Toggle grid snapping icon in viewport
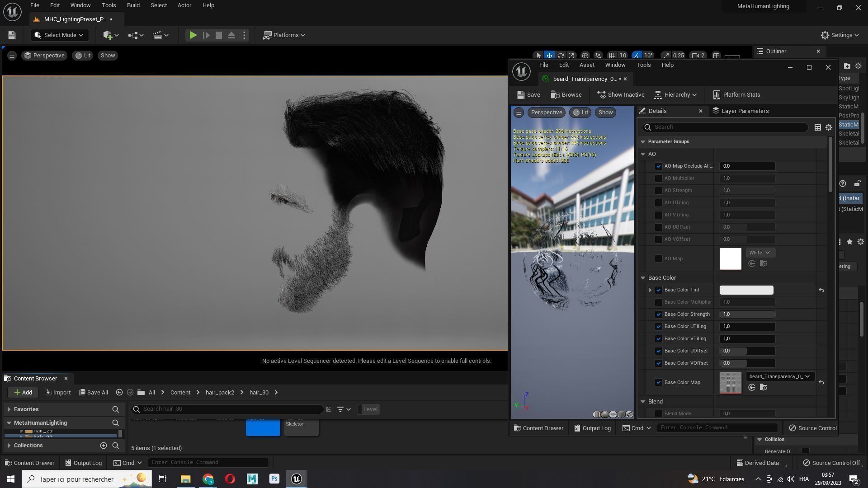This screenshot has width=868, height=488. 612,56
